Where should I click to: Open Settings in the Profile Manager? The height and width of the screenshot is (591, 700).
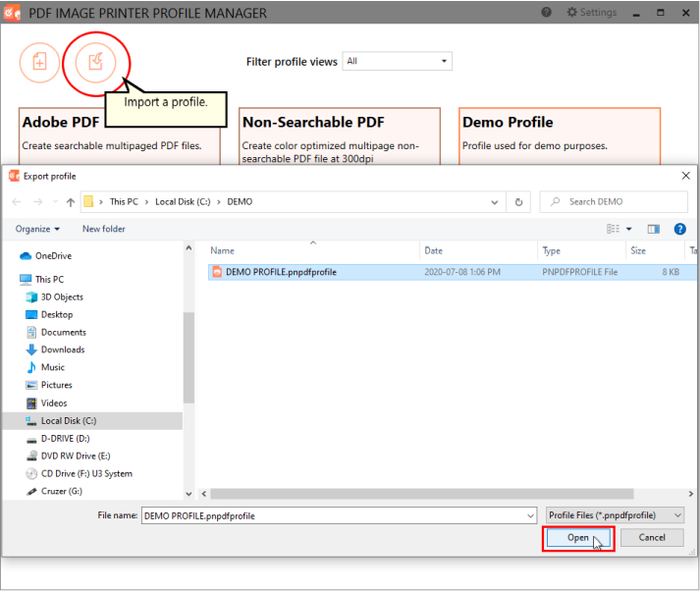(x=592, y=13)
